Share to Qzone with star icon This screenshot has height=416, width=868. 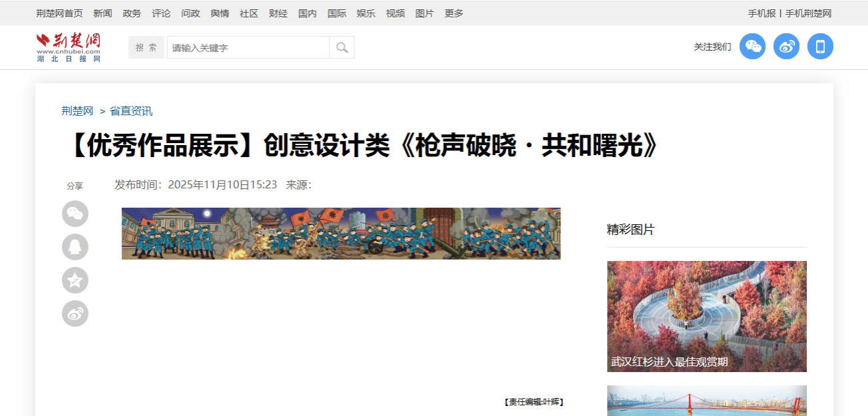click(75, 280)
